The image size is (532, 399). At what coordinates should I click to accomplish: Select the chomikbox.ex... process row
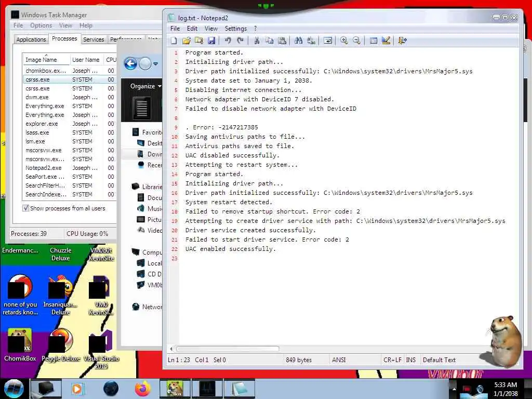pyautogui.click(x=70, y=71)
